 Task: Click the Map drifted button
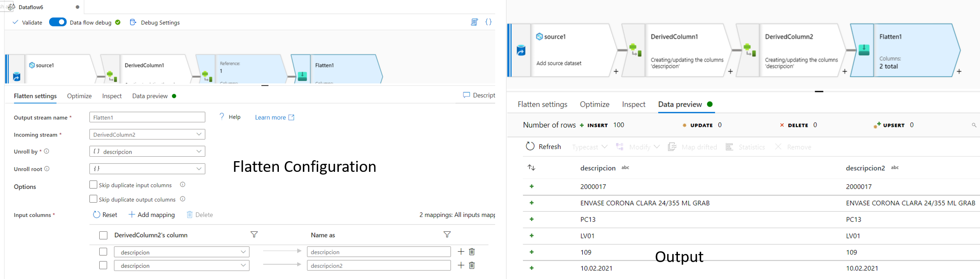pos(693,147)
